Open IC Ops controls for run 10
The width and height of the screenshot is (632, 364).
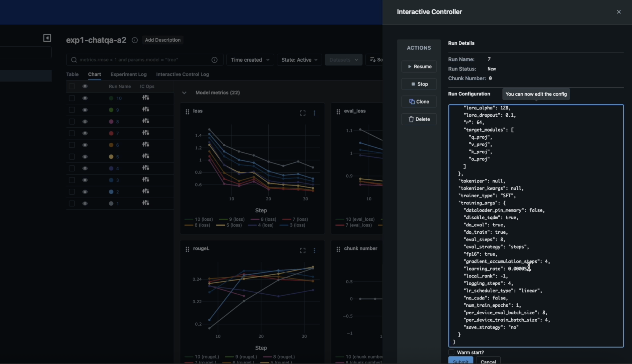click(x=146, y=98)
